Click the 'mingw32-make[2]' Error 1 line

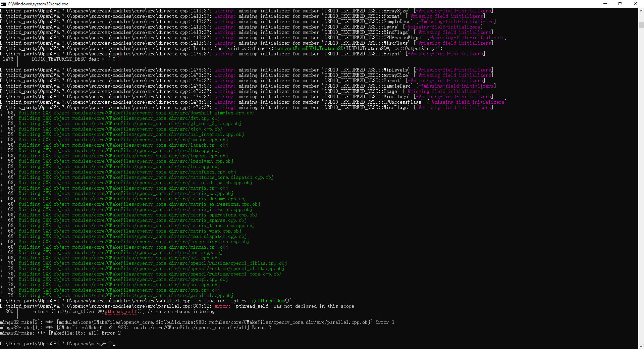pyautogui.click(x=197, y=322)
